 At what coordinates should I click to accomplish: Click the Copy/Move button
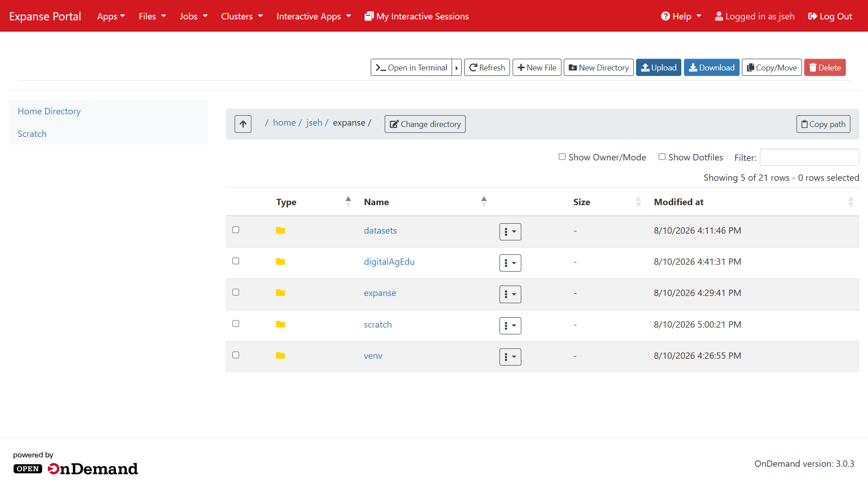click(772, 67)
